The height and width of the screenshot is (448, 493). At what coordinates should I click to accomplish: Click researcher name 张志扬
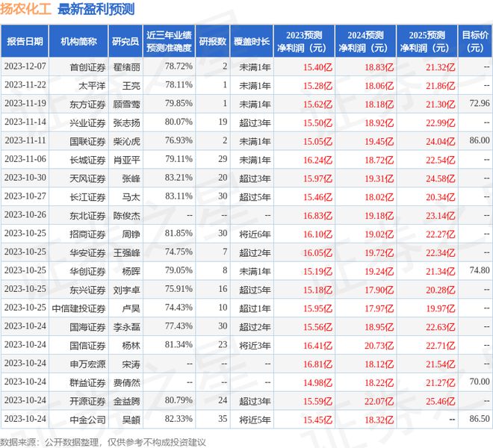point(127,122)
